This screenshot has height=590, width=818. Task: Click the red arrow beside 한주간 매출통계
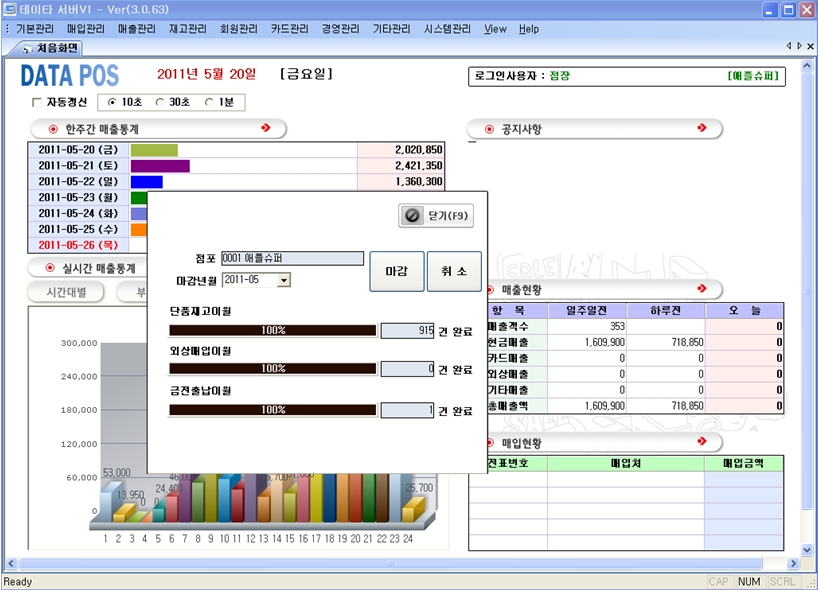click(x=265, y=129)
